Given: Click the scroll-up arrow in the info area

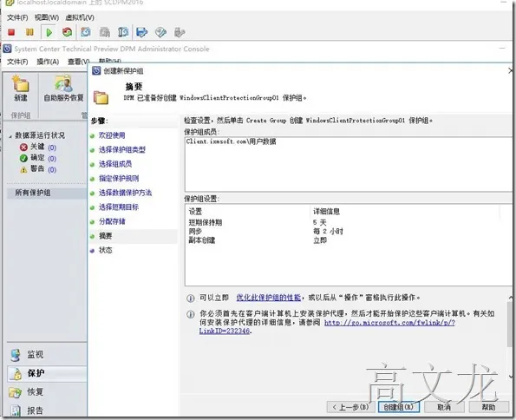Looking at the screenshot, I should coord(511,297).
